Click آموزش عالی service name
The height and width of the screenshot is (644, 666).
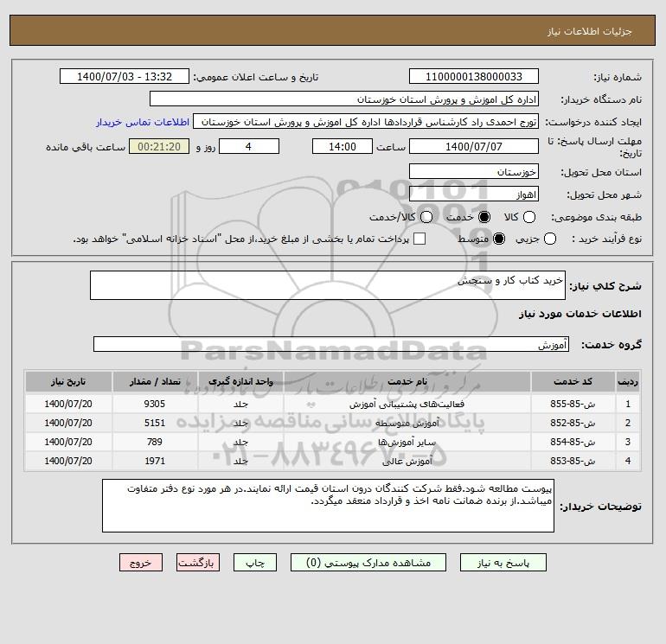point(407,462)
